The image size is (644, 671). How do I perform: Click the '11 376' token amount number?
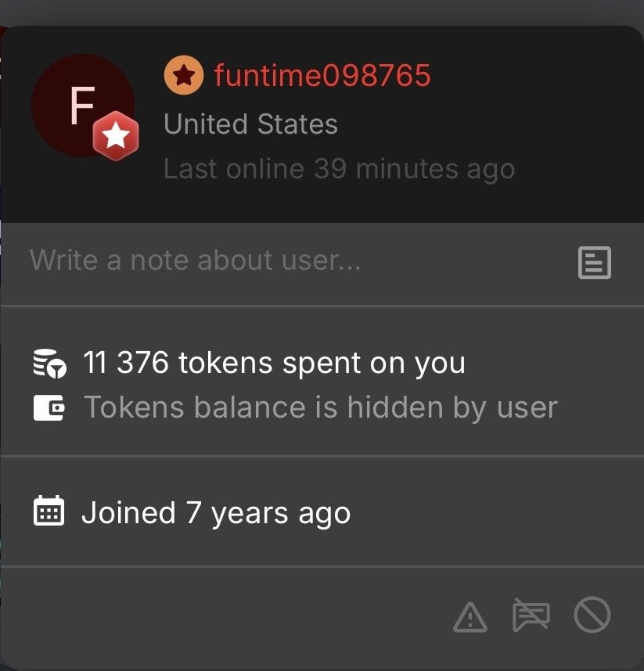click(127, 363)
